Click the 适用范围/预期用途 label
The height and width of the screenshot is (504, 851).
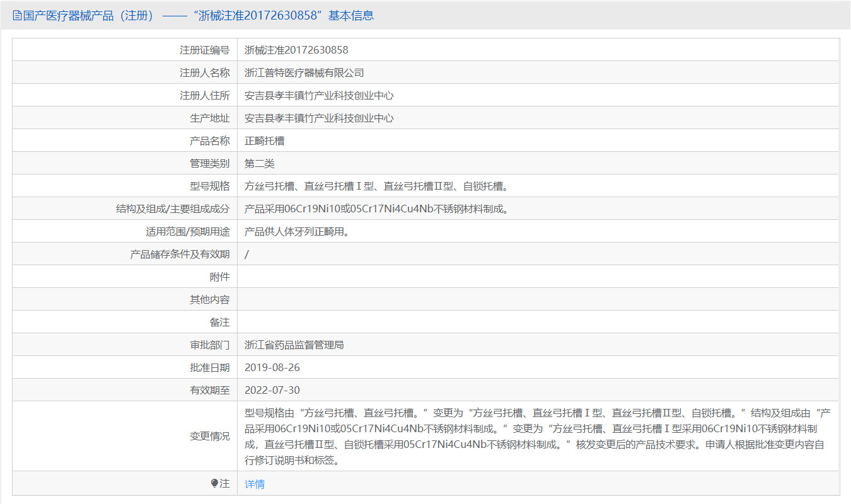pos(188,231)
